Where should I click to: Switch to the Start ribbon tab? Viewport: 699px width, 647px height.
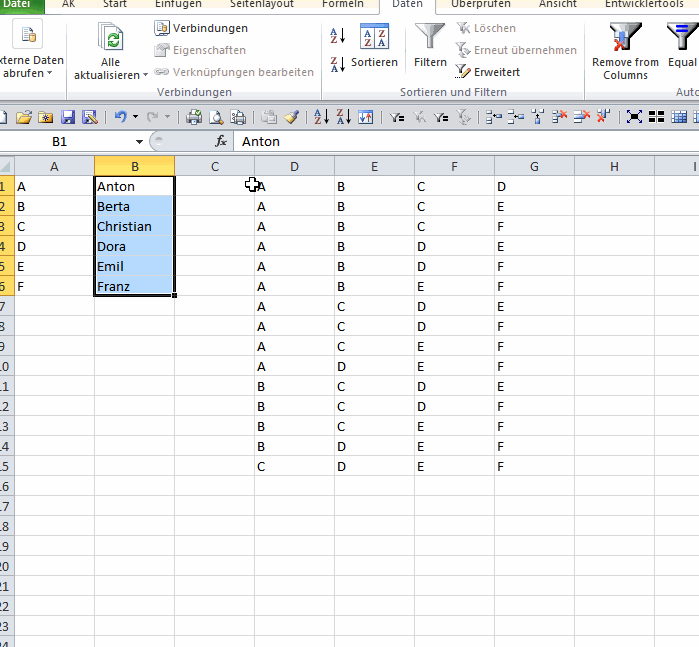pos(115,4)
